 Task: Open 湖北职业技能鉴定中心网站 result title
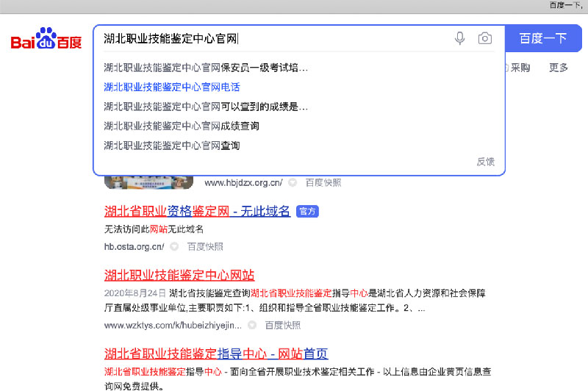pos(179,275)
